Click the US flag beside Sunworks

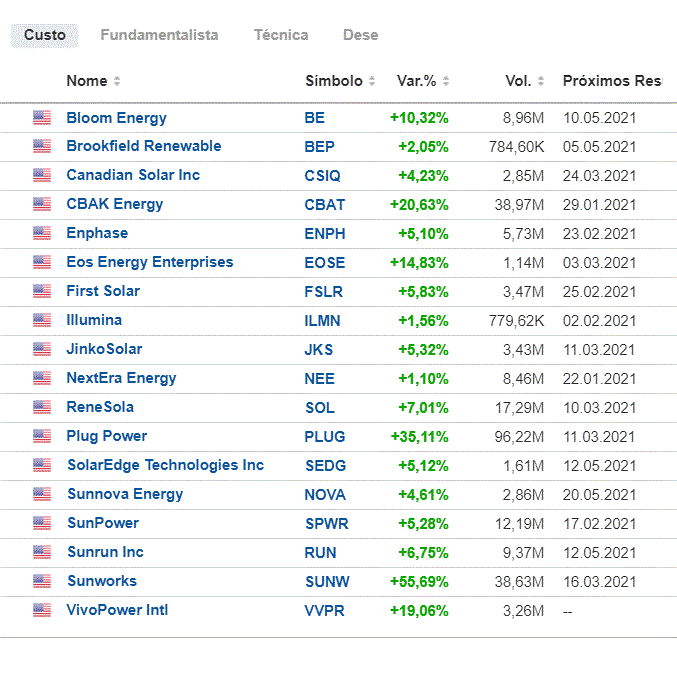point(42,581)
